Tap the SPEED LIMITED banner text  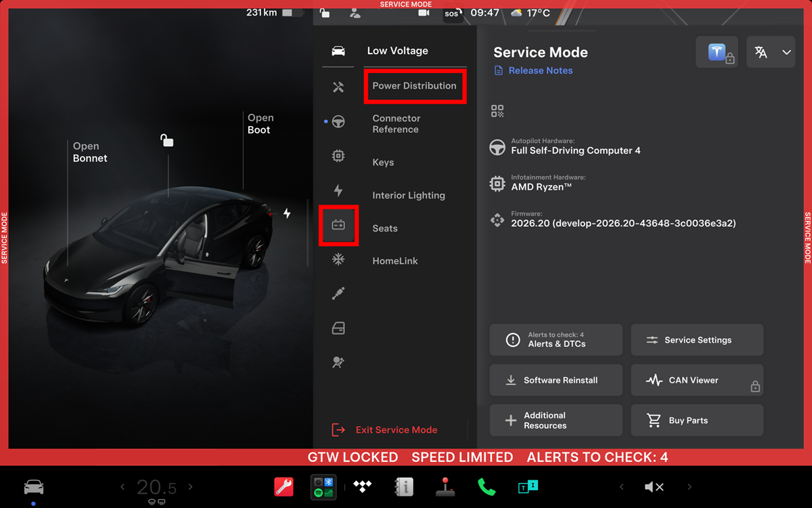point(462,457)
